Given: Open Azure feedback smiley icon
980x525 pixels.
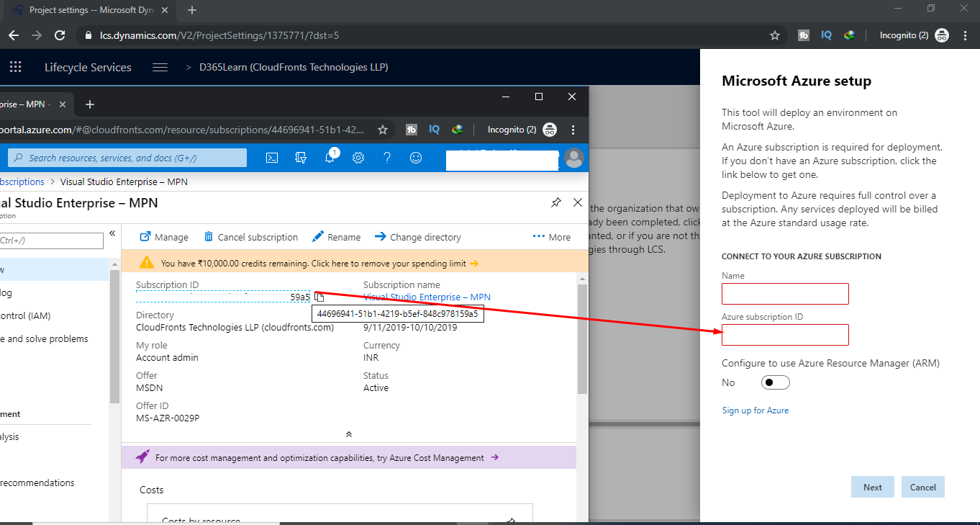Looking at the screenshot, I should [416, 158].
